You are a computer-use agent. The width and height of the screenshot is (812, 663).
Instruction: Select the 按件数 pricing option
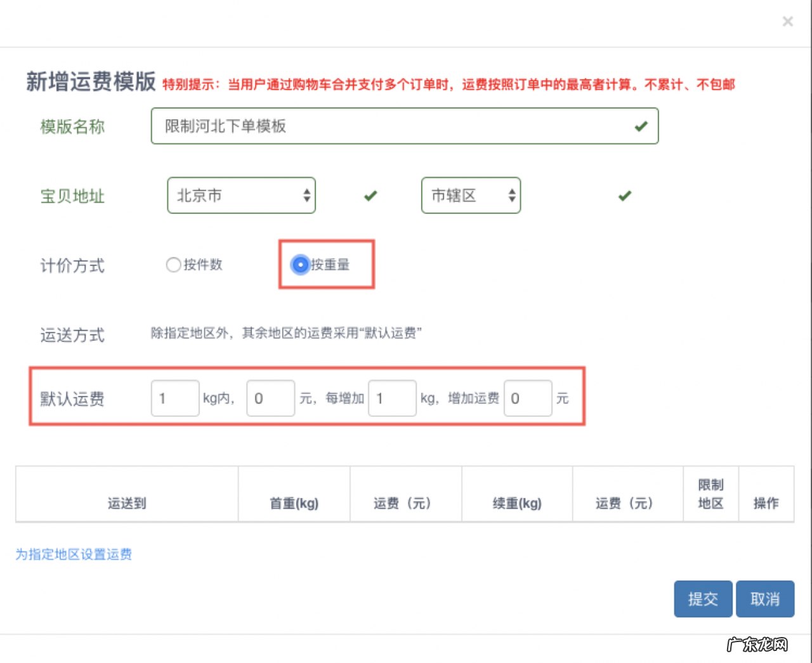(x=173, y=265)
